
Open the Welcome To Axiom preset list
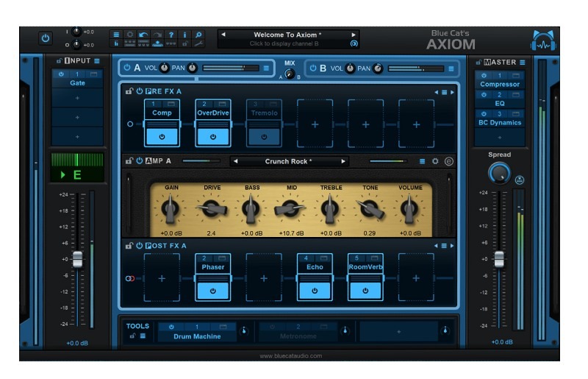pos(287,35)
